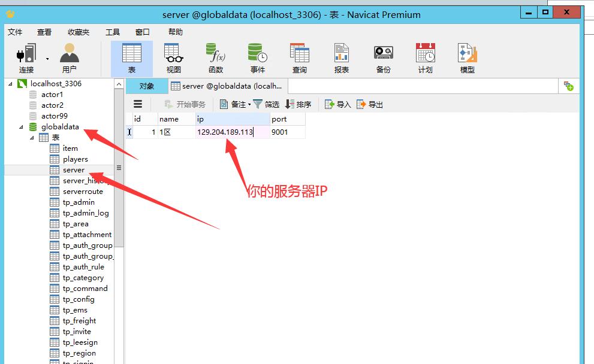
Task: Collapse the globaldata database node
Action: [22, 127]
